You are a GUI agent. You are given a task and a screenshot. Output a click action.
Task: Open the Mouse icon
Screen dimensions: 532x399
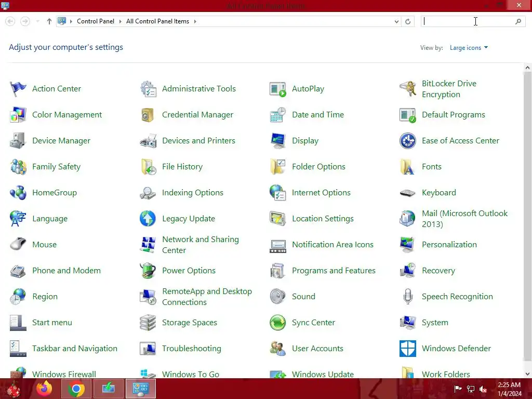18,245
